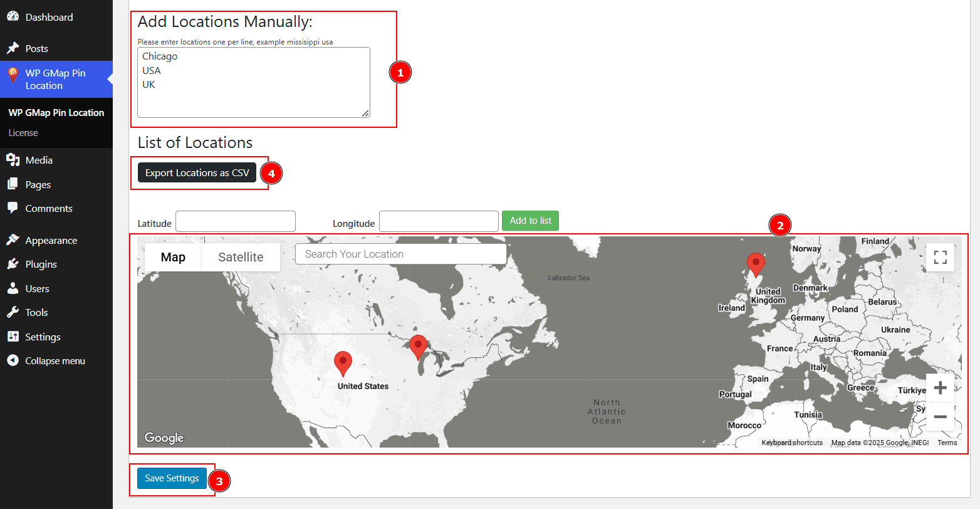
Task: Click the Spain label on map
Action: coord(758,379)
